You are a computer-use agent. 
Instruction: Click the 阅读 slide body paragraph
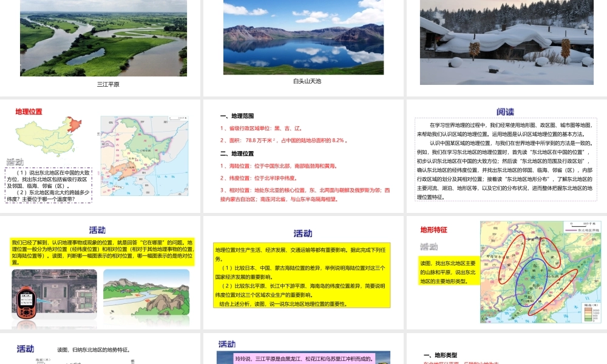[505, 161]
